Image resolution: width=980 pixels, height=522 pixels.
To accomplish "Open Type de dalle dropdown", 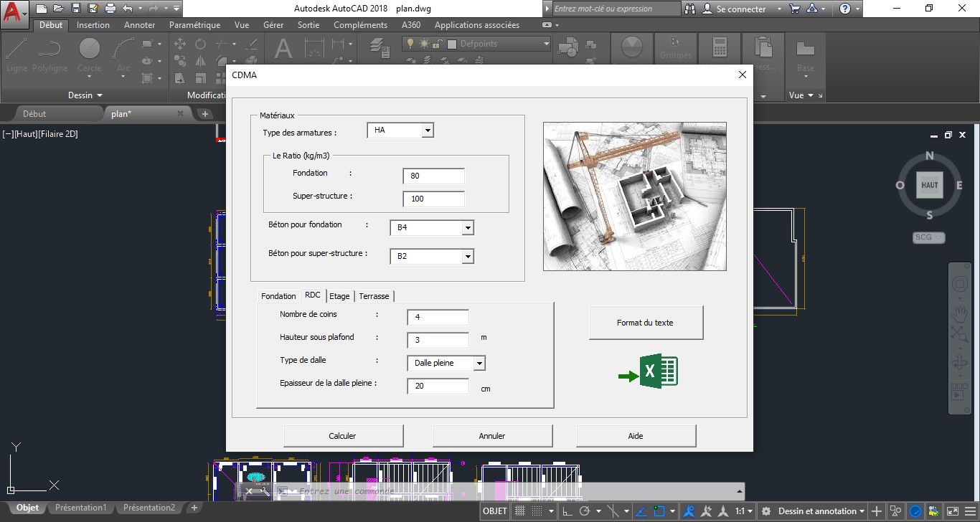I will (x=479, y=364).
